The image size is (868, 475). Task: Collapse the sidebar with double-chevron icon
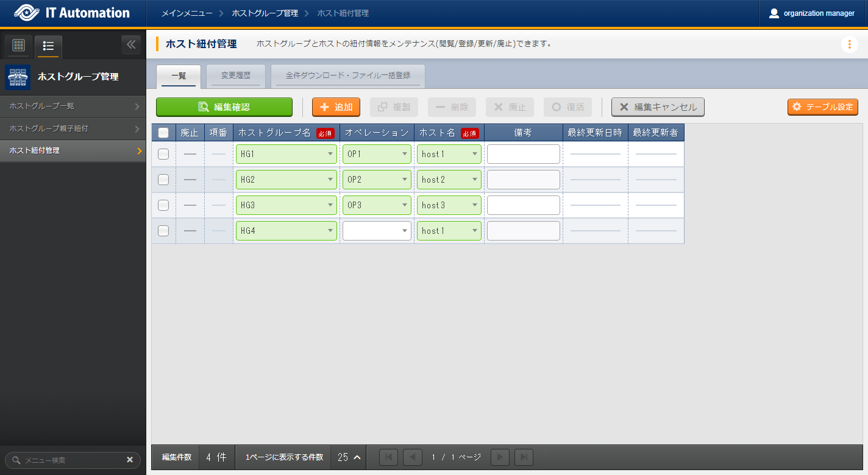[x=131, y=44]
